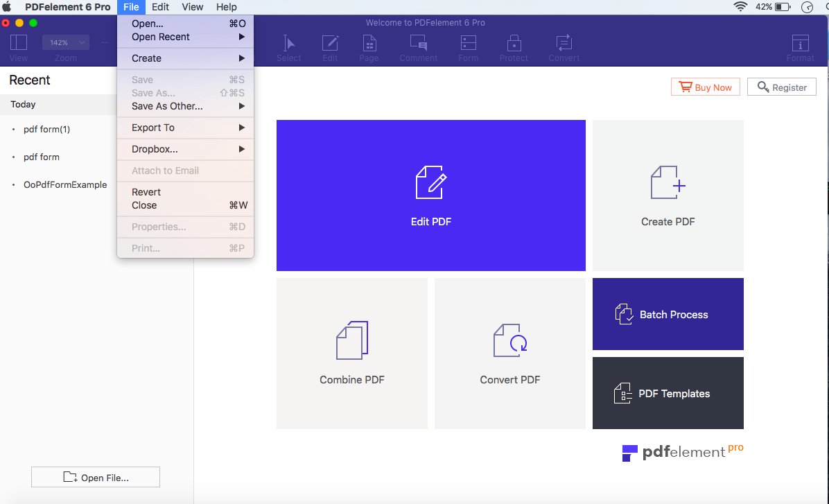Image resolution: width=829 pixels, height=504 pixels.
Task: Click the Wi-Fi status icon
Action: (x=741, y=7)
